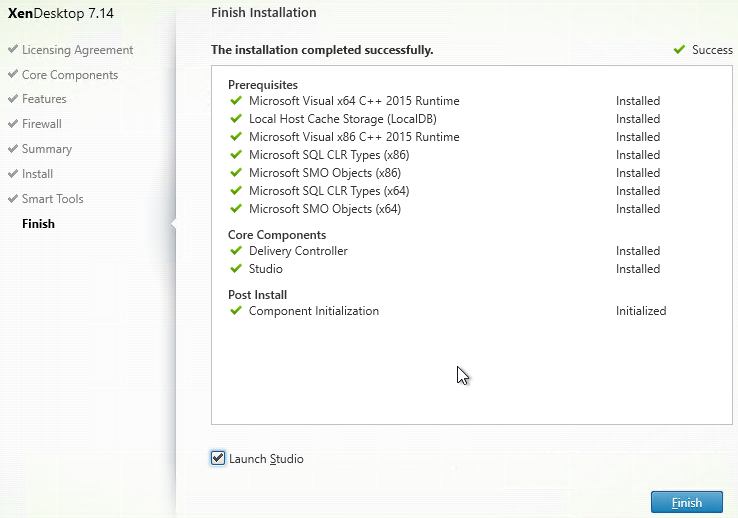738x518 pixels.
Task: Click green check for Local Host Cache Storage
Action: tap(236, 118)
